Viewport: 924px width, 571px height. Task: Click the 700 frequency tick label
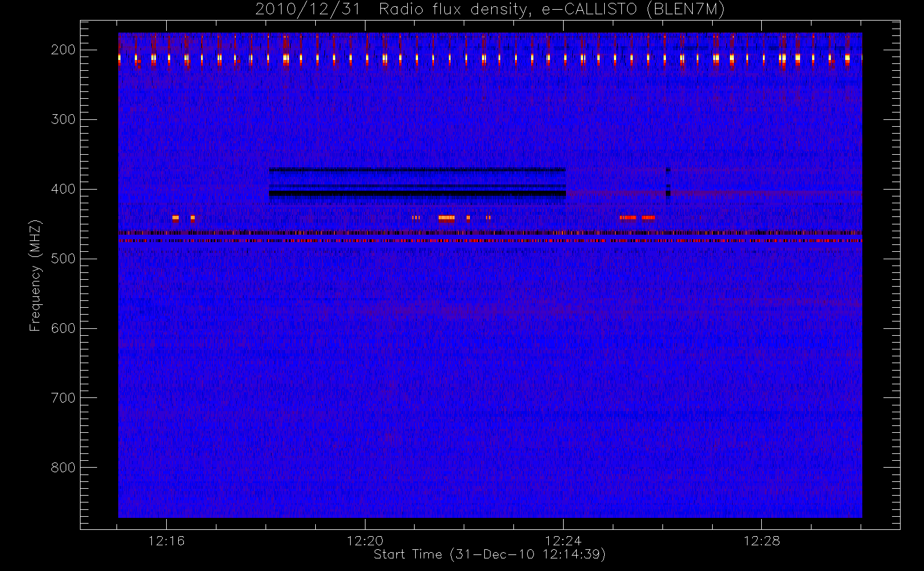tap(63, 398)
